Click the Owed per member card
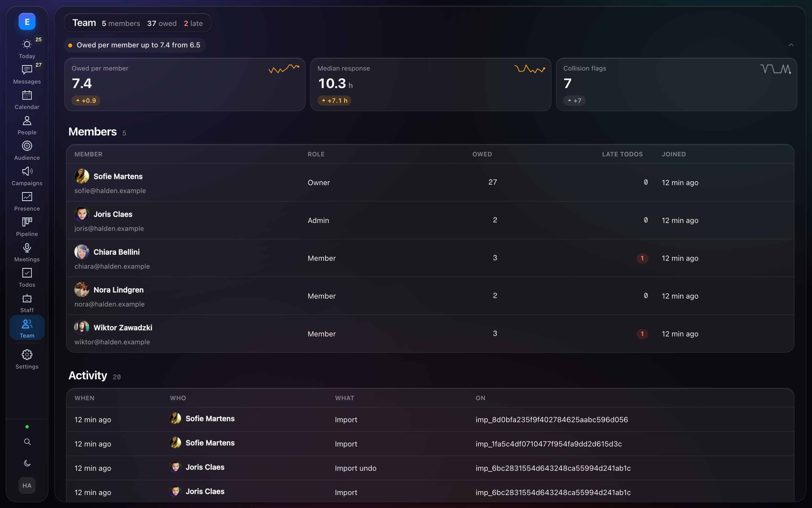The width and height of the screenshot is (812, 508). pos(185,84)
